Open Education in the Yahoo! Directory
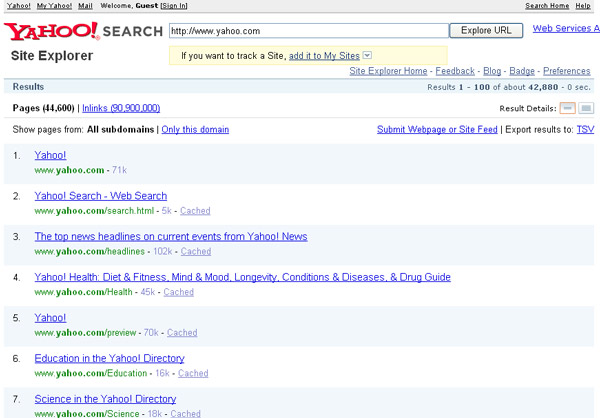600x418 pixels. (x=109, y=358)
